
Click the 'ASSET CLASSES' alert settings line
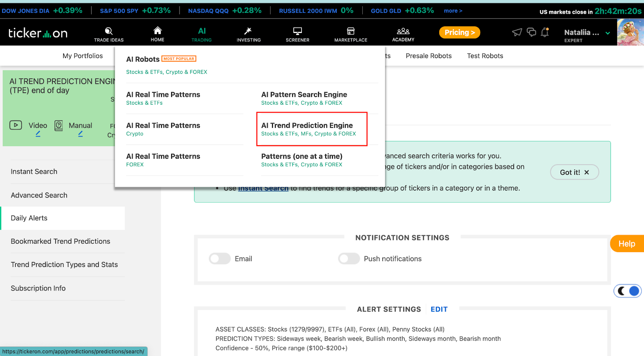tap(330, 329)
